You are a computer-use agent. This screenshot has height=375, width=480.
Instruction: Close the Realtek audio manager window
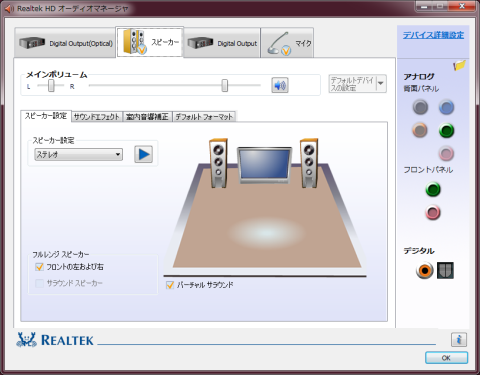[x=462, y=6]
